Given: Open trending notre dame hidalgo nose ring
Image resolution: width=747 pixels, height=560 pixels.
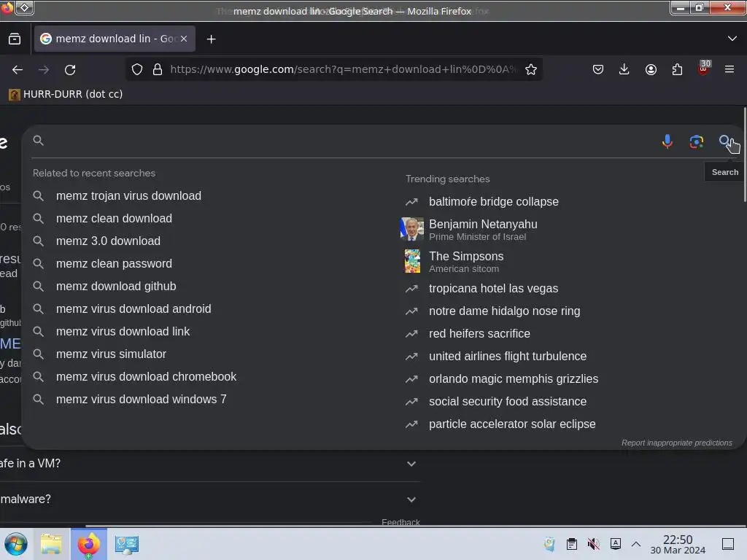Looking at the screenshot, I should pos(505,311).
